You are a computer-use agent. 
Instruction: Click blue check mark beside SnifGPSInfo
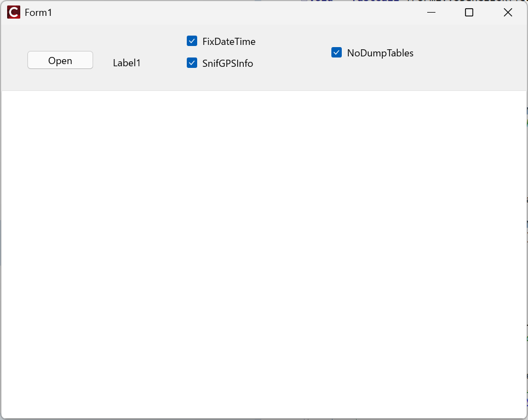tap(192, 63)
